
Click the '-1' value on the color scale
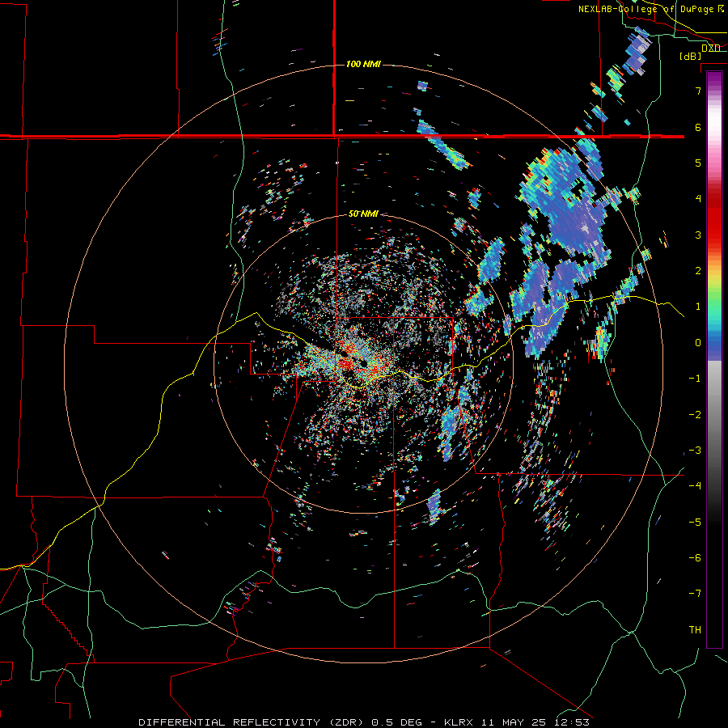pos(695,379)
